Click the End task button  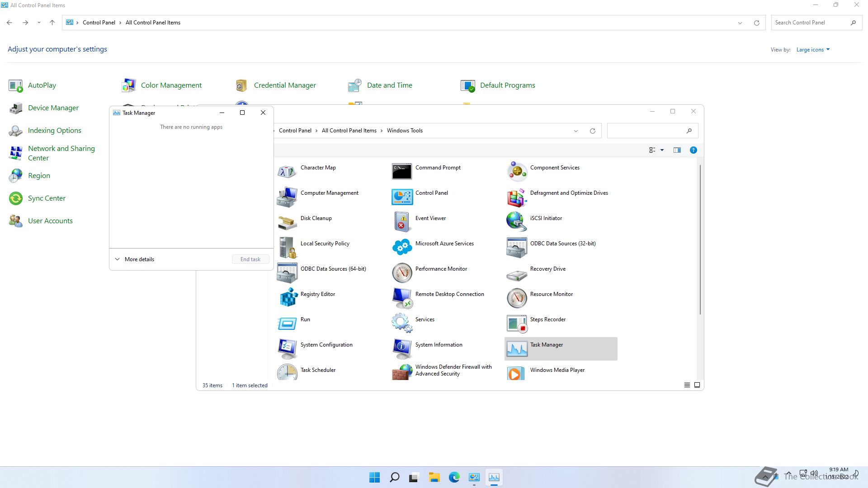[x=250, y=259]
